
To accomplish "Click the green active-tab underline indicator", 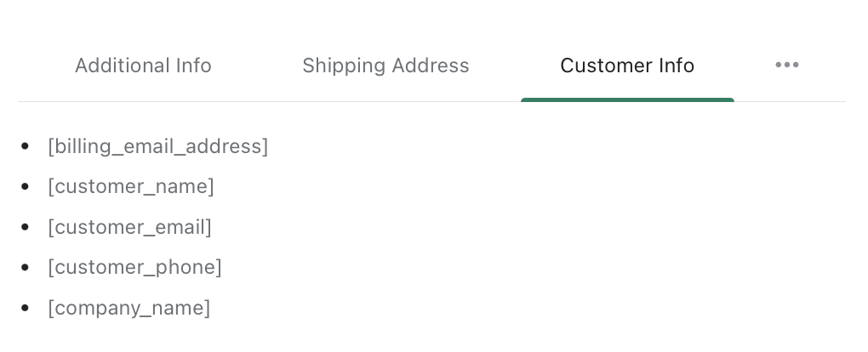I will (x=627, y=99).
